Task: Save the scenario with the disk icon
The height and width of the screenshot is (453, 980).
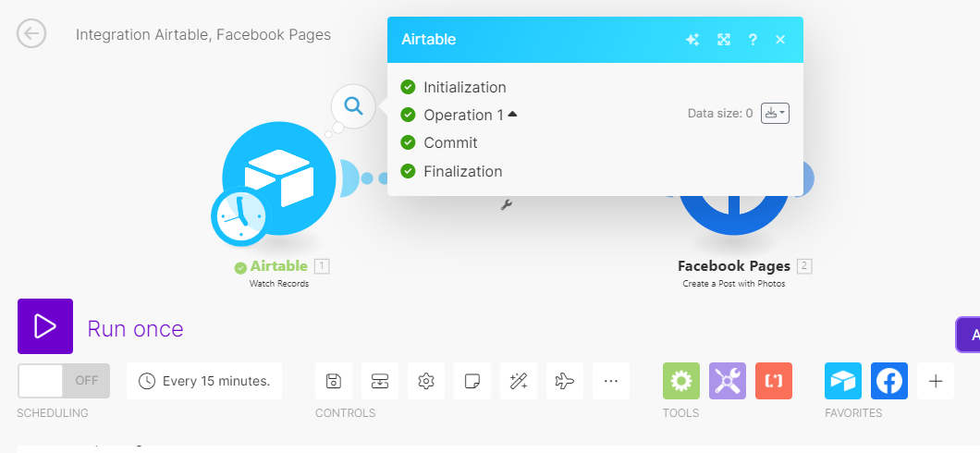Action: coord(334,381)
